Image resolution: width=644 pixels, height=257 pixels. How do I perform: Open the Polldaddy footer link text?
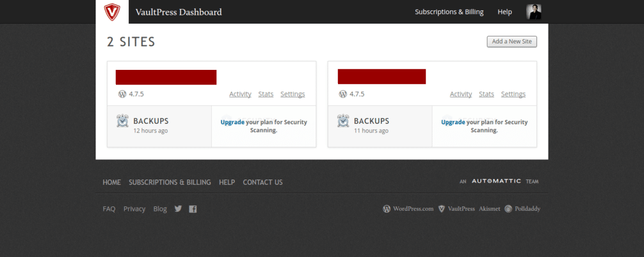pos(527,209)
